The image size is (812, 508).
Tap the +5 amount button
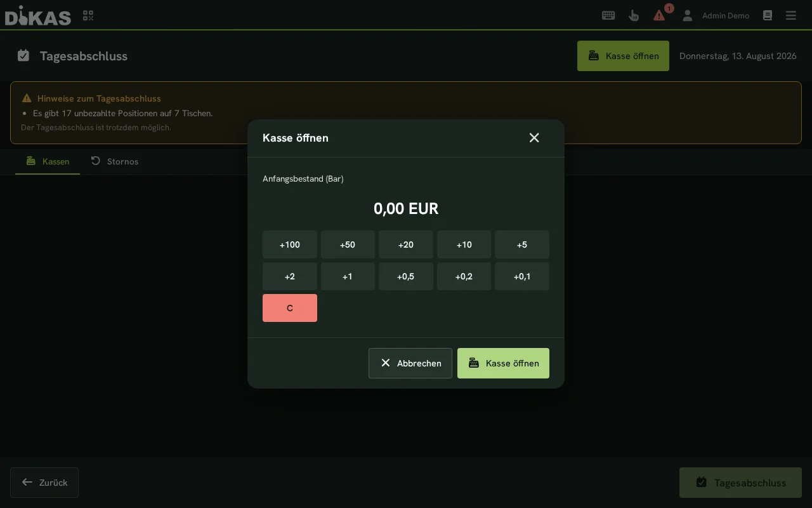pyautogui.click(x=522, y=244)
